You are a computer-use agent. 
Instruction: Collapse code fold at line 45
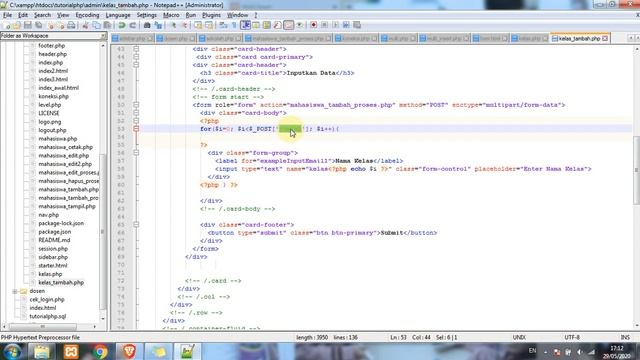coord(136,65)
